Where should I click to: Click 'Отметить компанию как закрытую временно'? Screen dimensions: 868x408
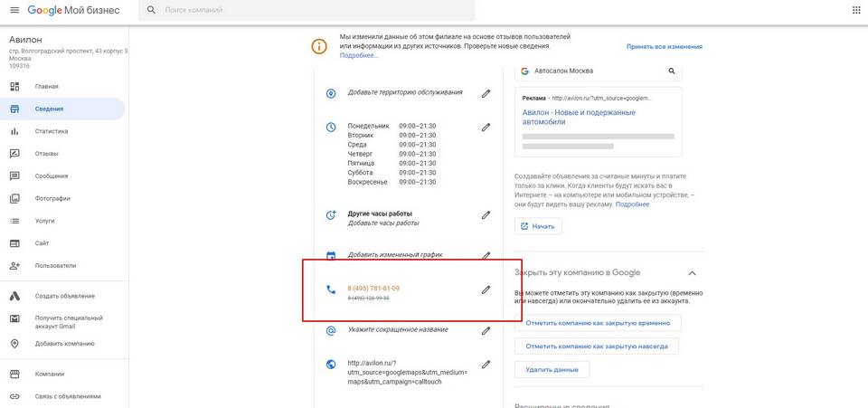598,323
